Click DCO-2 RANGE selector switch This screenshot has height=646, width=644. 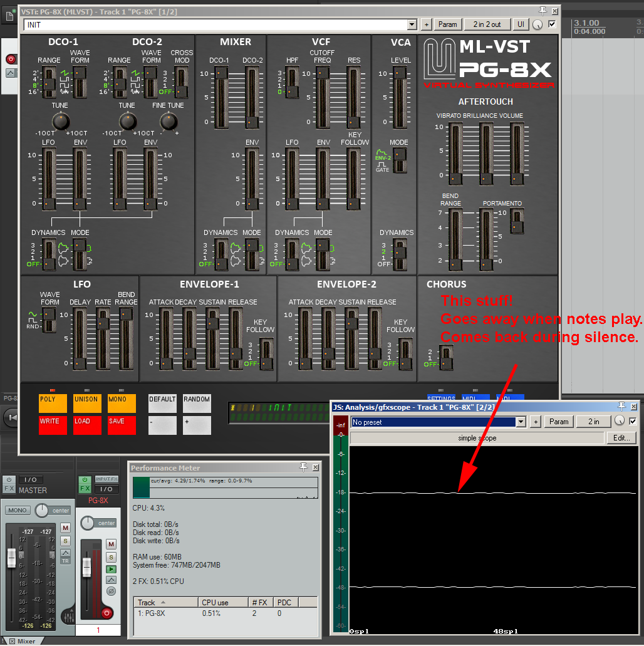(x=120, y=82)
